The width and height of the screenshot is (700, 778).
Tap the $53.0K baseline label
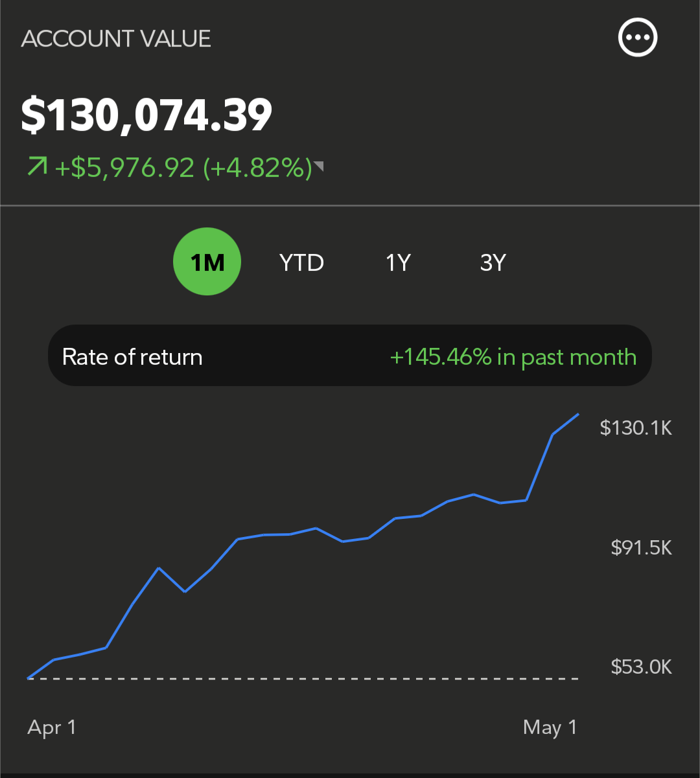[642, 667]
